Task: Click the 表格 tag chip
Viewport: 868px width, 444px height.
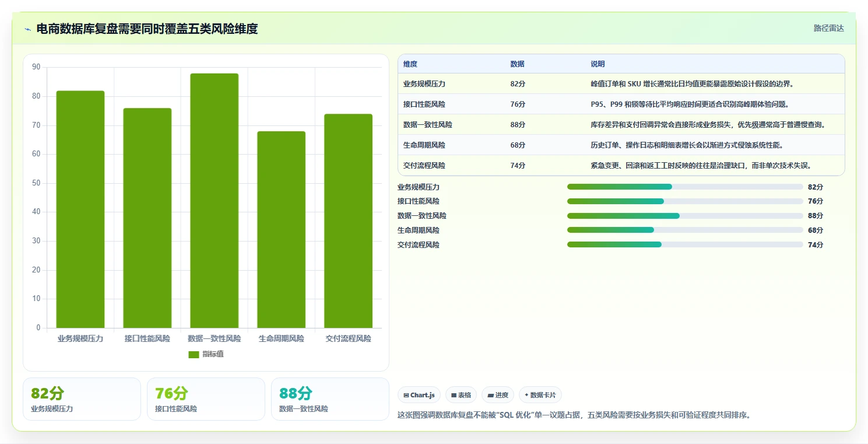Action: pos(461,395)
